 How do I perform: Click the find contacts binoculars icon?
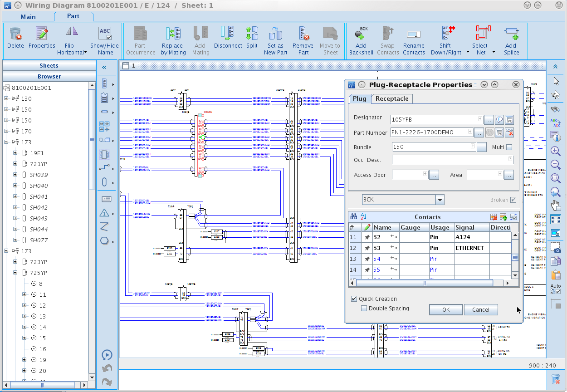(354, 217)
